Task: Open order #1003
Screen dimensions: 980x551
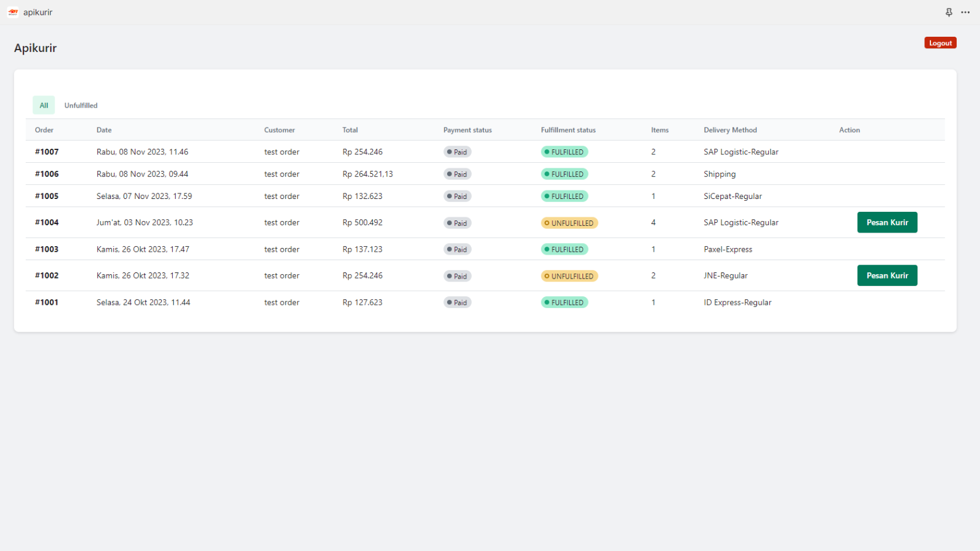Action: tap(47, 249)
